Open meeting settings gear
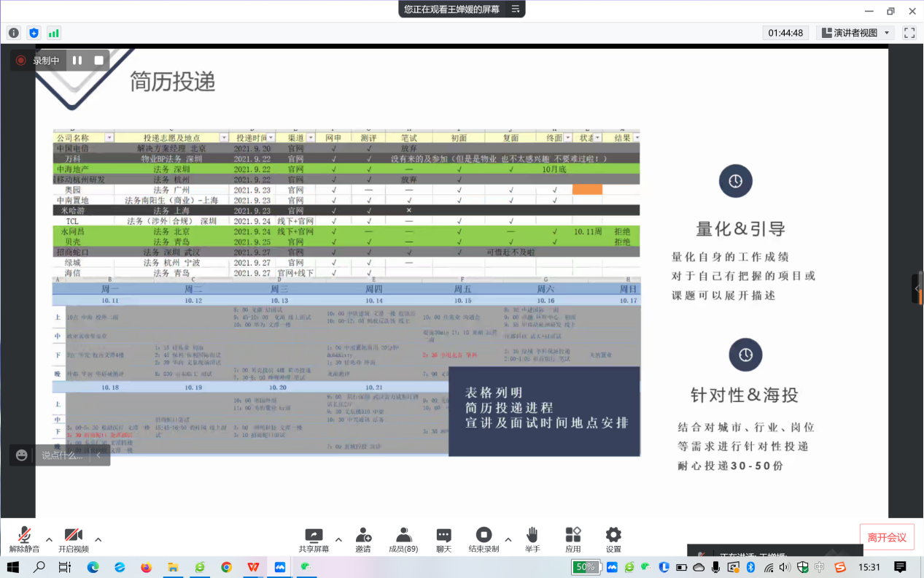The width and height of the screenshot is (924, 578). 613,539
